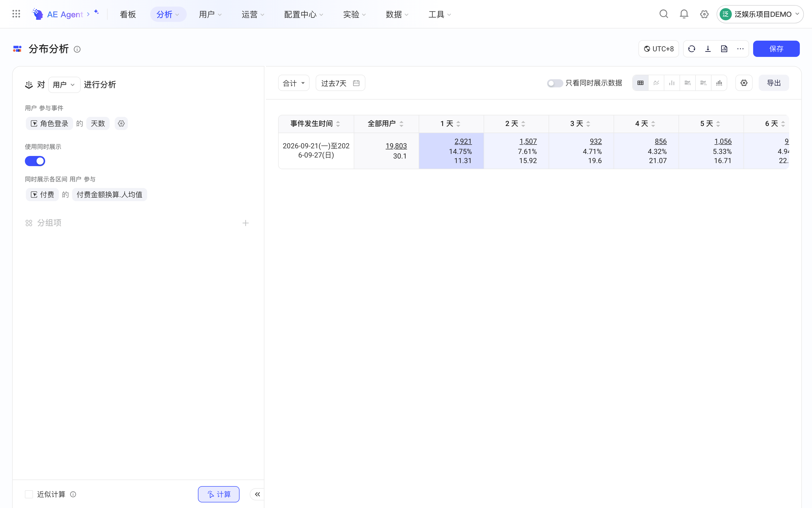Open the more options ellipsis menu

[740, 49]
